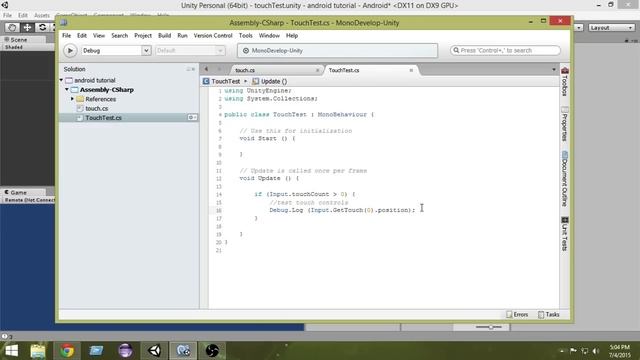640x360 pixels.
Task: Open the Unity File menu in background window
Action: point(7,16)
